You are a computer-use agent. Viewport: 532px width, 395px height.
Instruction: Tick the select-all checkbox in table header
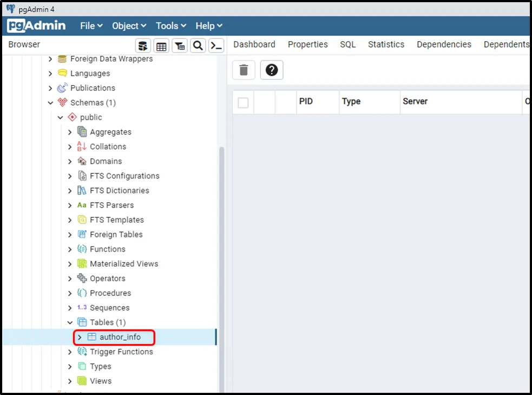point(243,102)
